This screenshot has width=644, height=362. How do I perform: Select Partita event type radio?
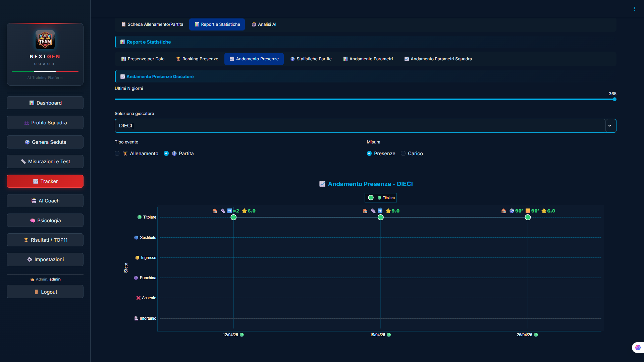(166, 154)
